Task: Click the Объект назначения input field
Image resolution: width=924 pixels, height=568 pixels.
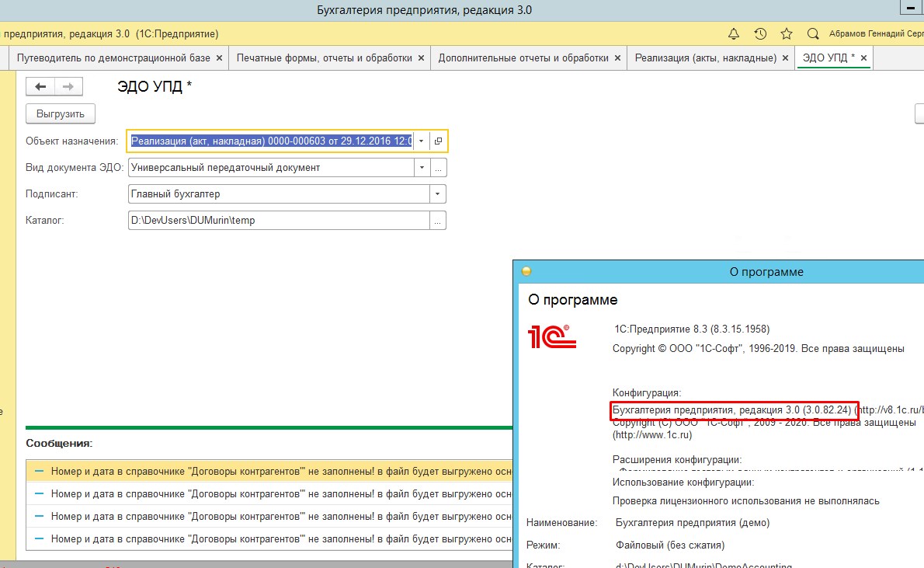Action: pyautogui.click(x=271, y=141)
